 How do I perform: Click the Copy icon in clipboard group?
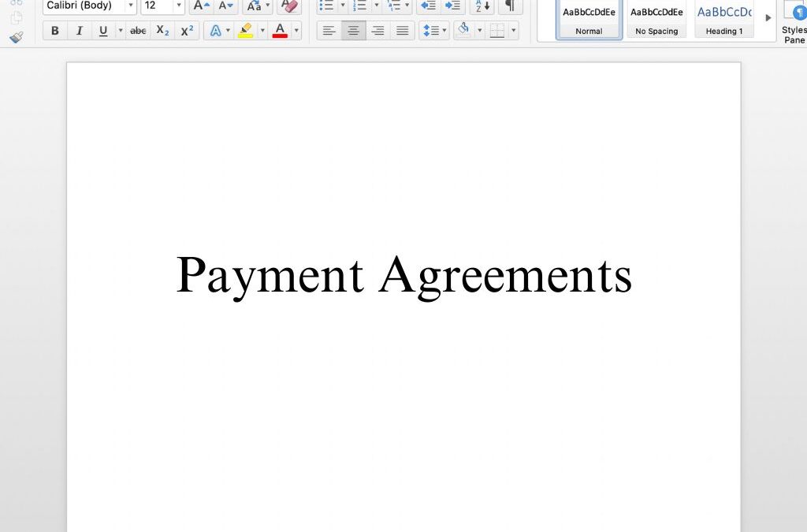[x=17, y=17]
